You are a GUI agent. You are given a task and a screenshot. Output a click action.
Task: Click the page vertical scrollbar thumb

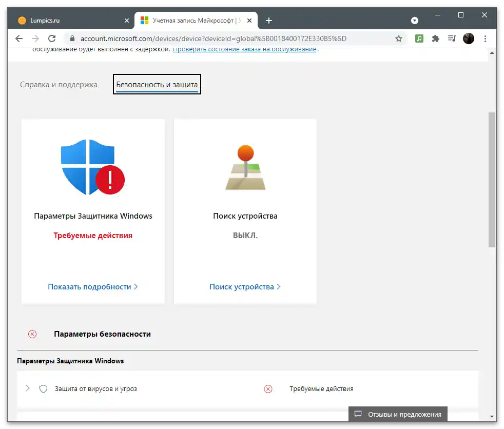[492, 180]
